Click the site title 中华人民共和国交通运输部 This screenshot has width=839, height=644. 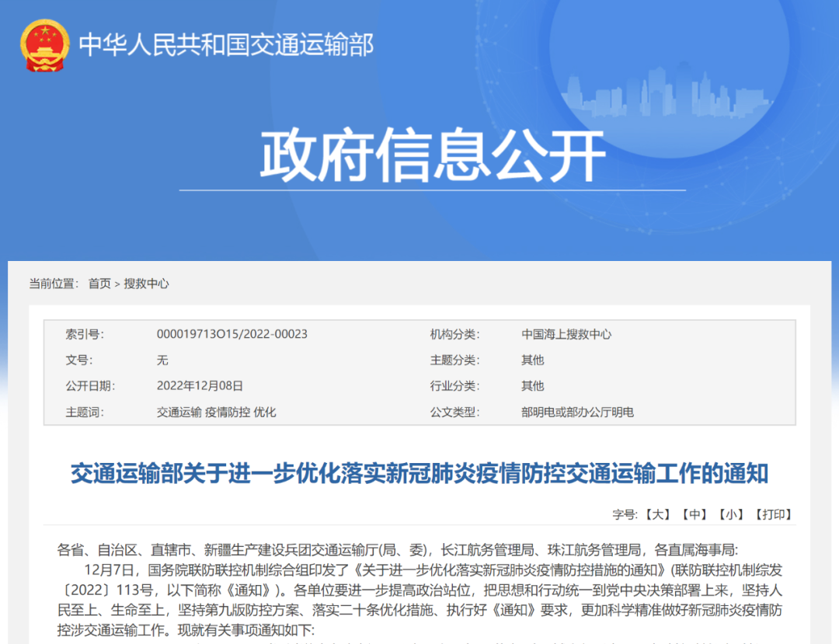[227, 44]
